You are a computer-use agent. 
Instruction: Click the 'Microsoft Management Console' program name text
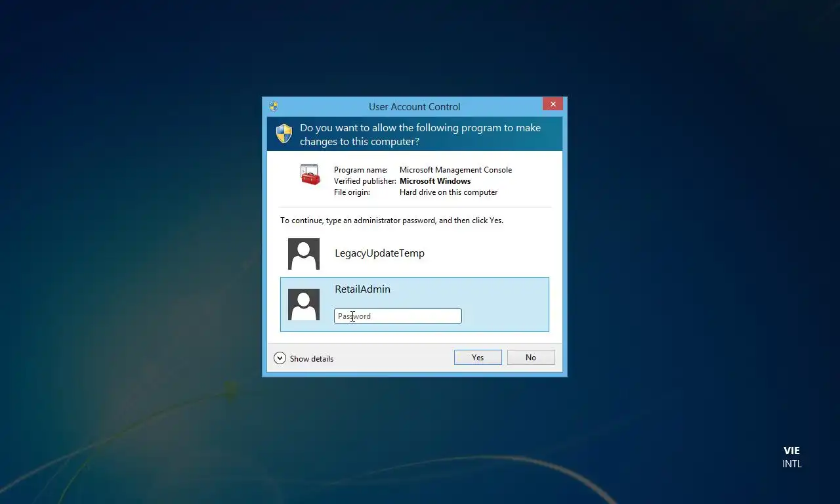[x=455, y=170]
